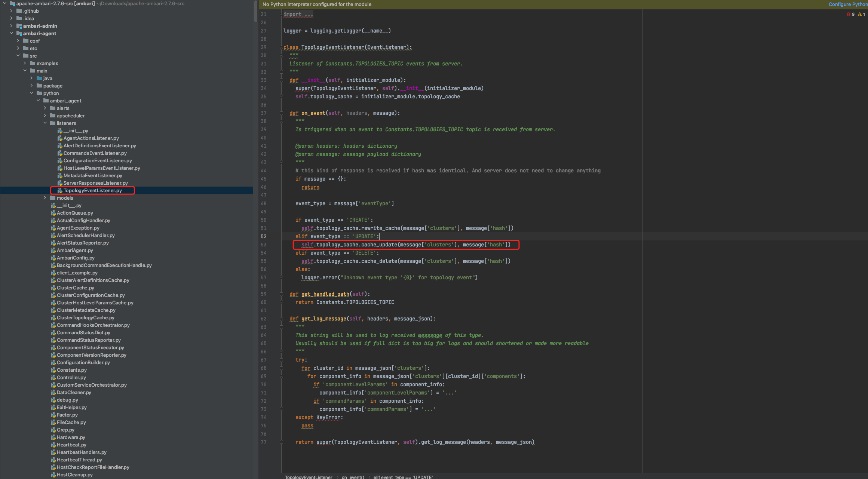868x479 pixels.
Task: Fold the get_log_message method at line 62
Action: pyautogui.click(x=281, y=319)
